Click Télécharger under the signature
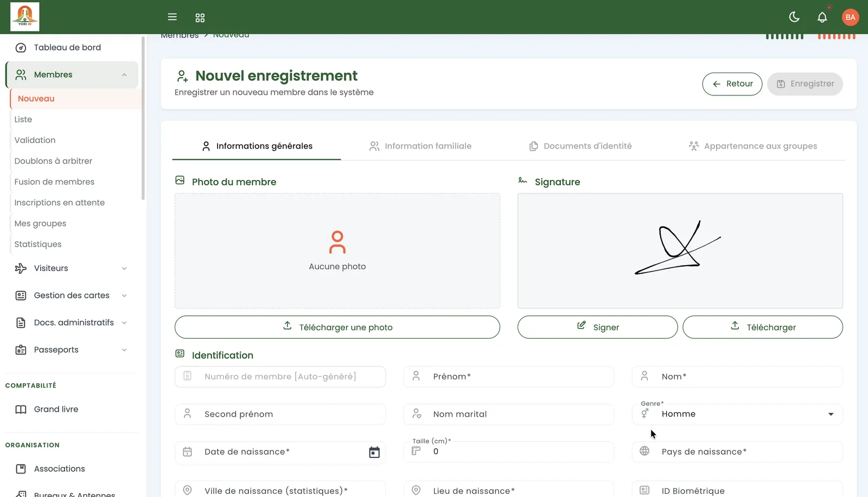The height and width of the screenshot is (497, 868). point(762,327)
